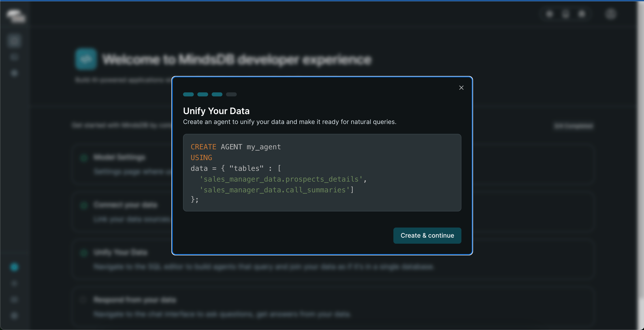The image size is (644, 330).
Task: Open the user avatar in the header
Action: pyautogui.click(x=610, y=14)
